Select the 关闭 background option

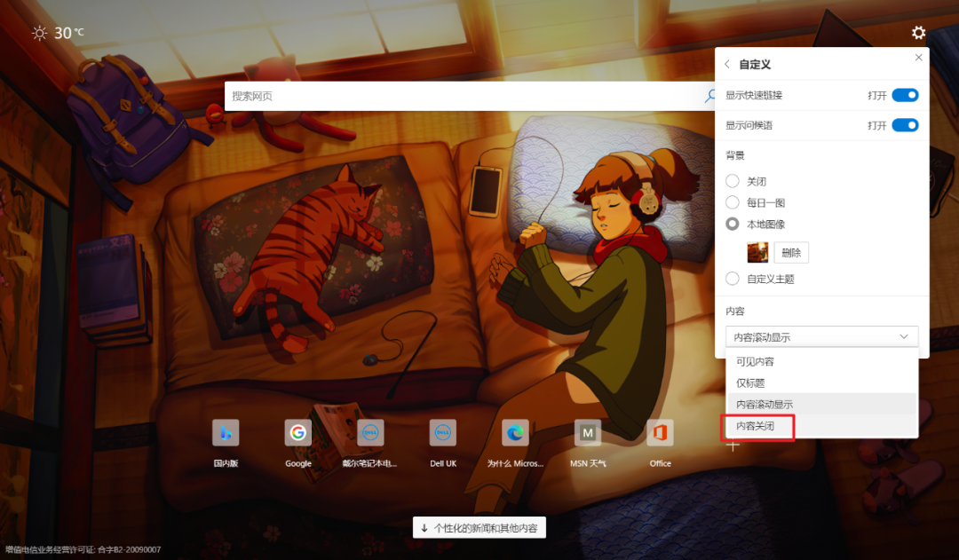(x=732, y=181)
